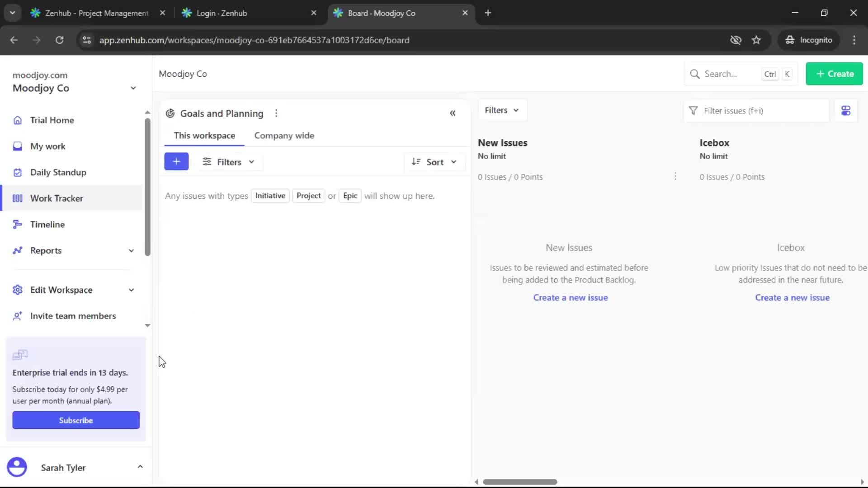The width and height of the screenshot is (868, 488).
Task: Create a new issue in Icebox
Action: [x=793, y=297]
